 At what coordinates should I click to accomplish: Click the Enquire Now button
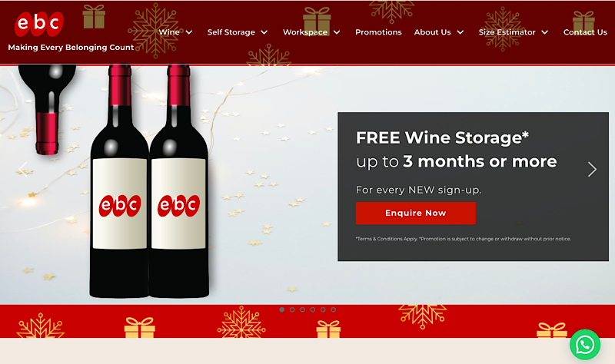[x=416, y=213]
